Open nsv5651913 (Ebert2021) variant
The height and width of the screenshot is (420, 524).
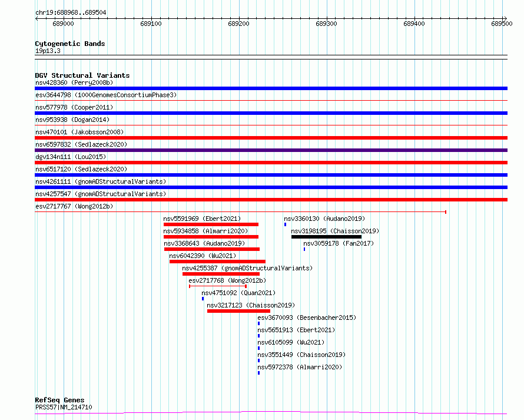click(x=296, y=330)
